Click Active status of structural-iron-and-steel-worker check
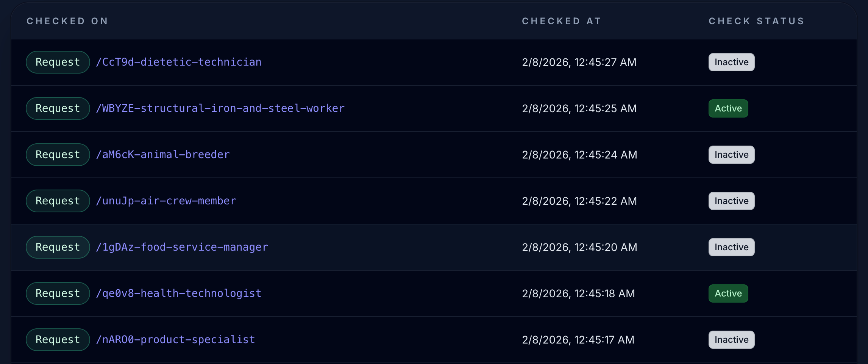Image resolution: width=868 pixels, height=364 pixels. point(728,108)
